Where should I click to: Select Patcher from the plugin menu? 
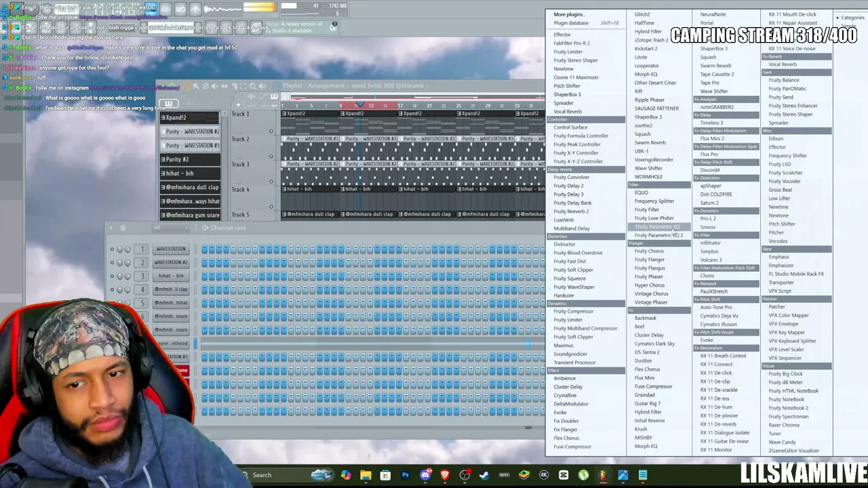776,307
